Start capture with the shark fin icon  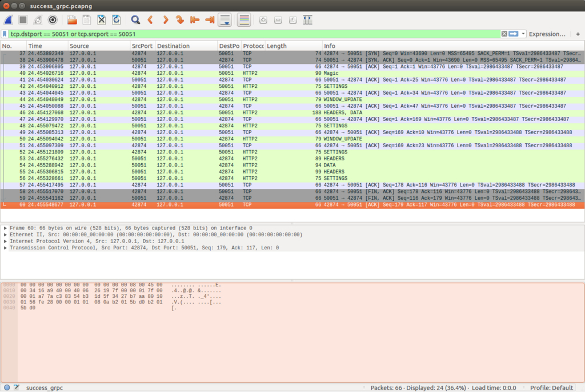8,20
